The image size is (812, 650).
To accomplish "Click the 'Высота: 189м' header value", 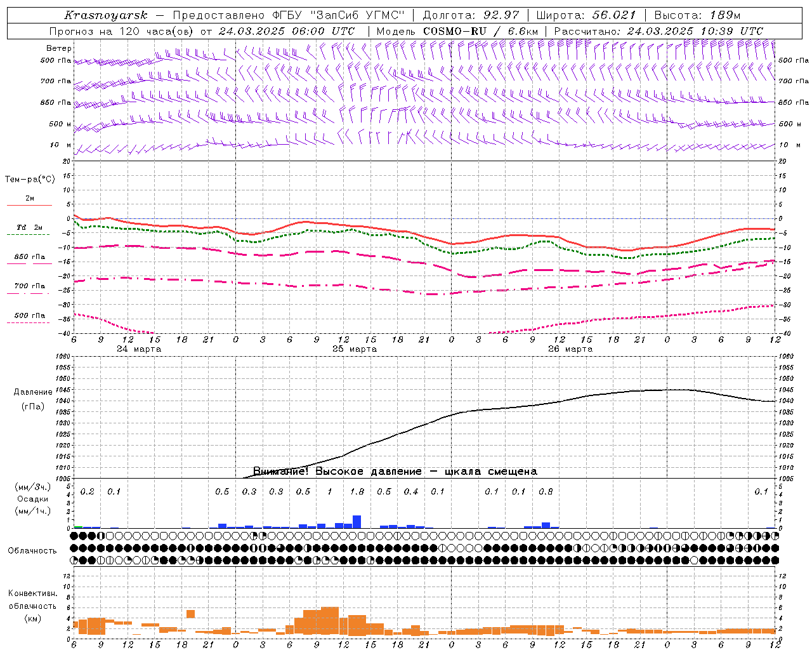I will pos(697,15).
